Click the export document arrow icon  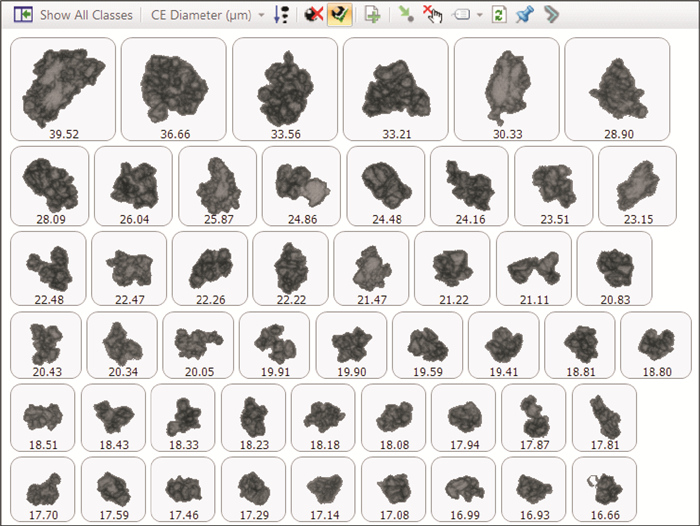372,15
